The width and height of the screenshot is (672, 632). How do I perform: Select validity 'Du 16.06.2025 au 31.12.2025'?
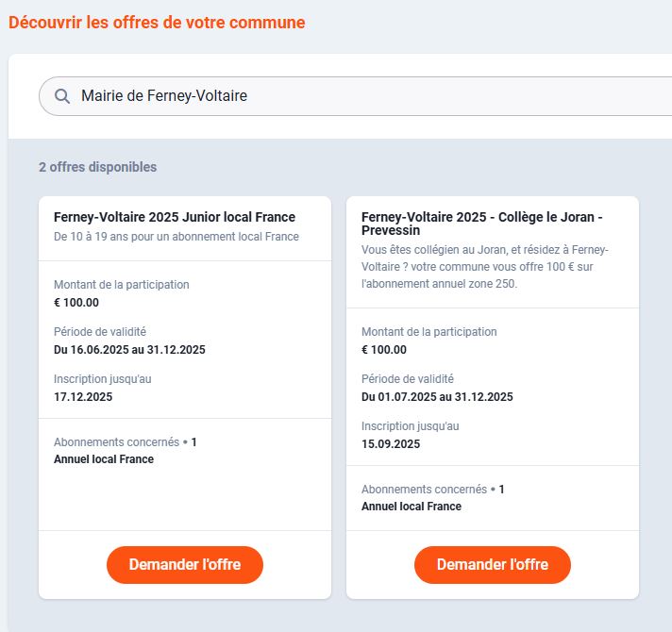(x=129, y=350)
